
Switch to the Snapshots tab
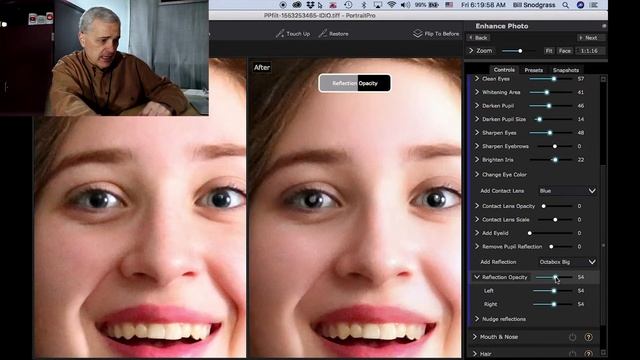tap(566, 70)
